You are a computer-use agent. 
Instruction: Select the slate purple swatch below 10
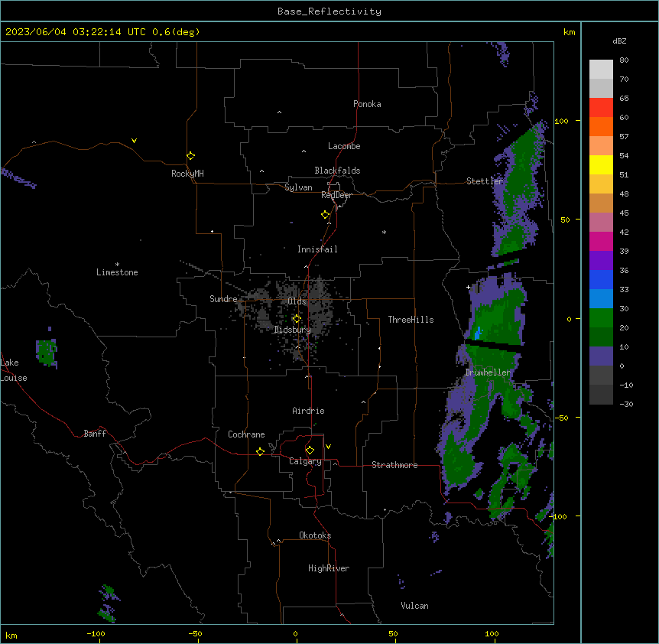point(601,356)
